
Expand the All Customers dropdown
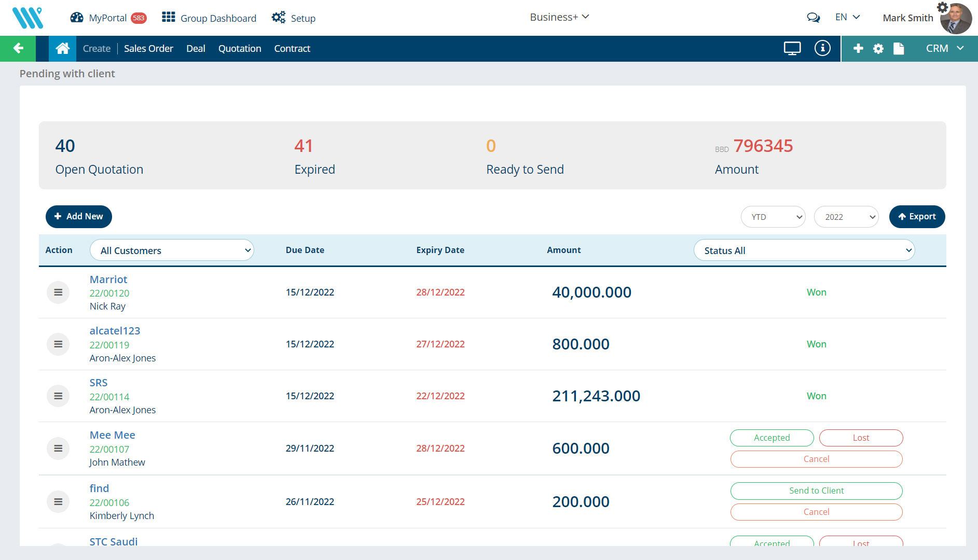click(x=172, y=250)
